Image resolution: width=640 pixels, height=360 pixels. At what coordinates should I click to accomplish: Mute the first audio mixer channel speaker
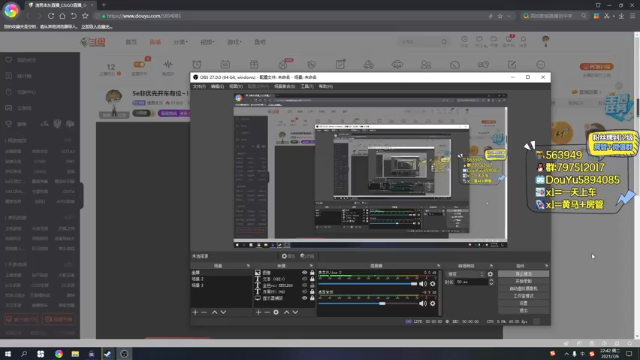(x=423, y=284)
